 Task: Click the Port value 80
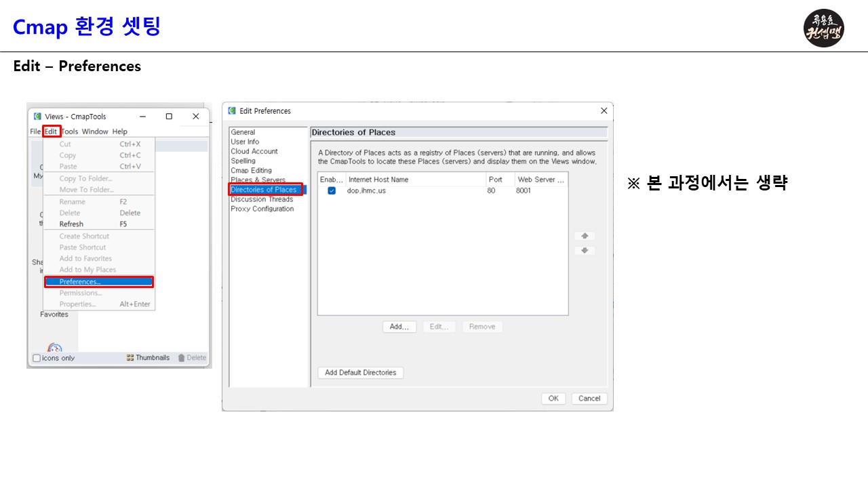[491, 191]
